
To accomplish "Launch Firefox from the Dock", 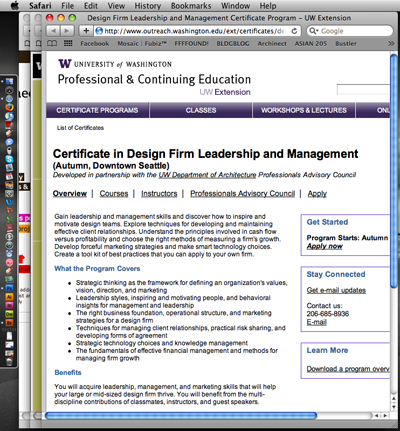I will pyautogui.click(x=9, y=107).
